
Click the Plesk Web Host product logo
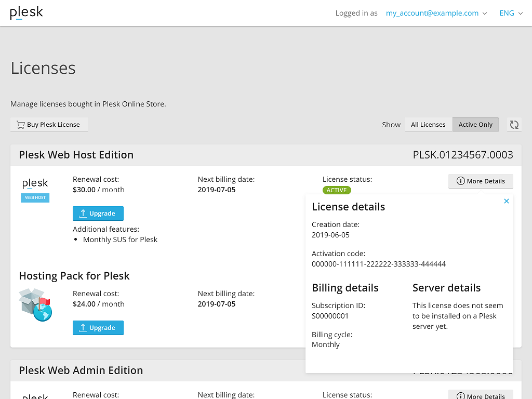tap(35, 190)
